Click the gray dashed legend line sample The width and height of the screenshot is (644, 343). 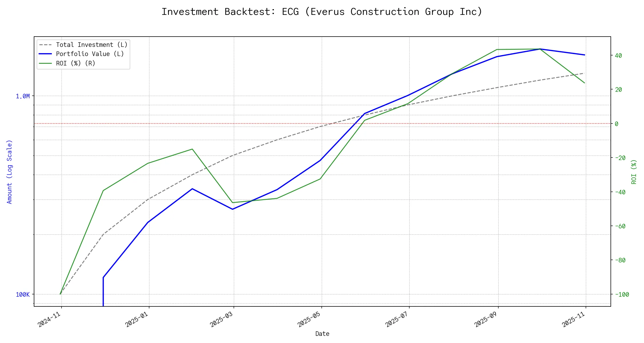45,45
